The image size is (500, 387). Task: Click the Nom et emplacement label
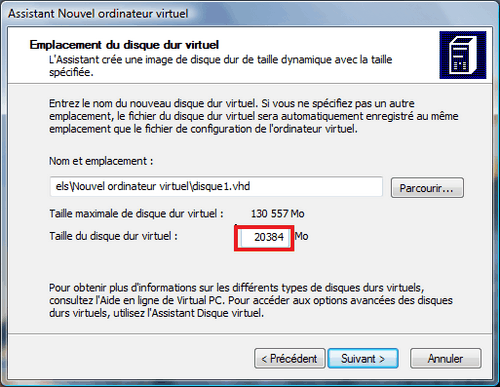[x=101, y=161]
